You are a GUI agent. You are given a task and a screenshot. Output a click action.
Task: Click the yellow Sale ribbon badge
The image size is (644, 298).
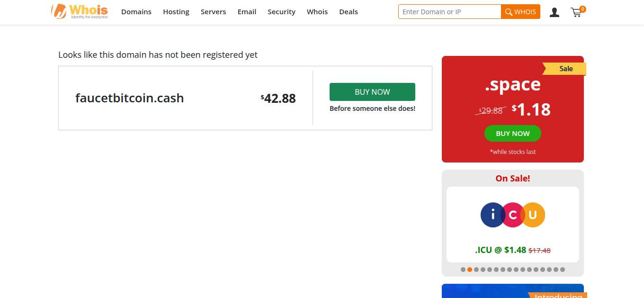tap(565, 69)
